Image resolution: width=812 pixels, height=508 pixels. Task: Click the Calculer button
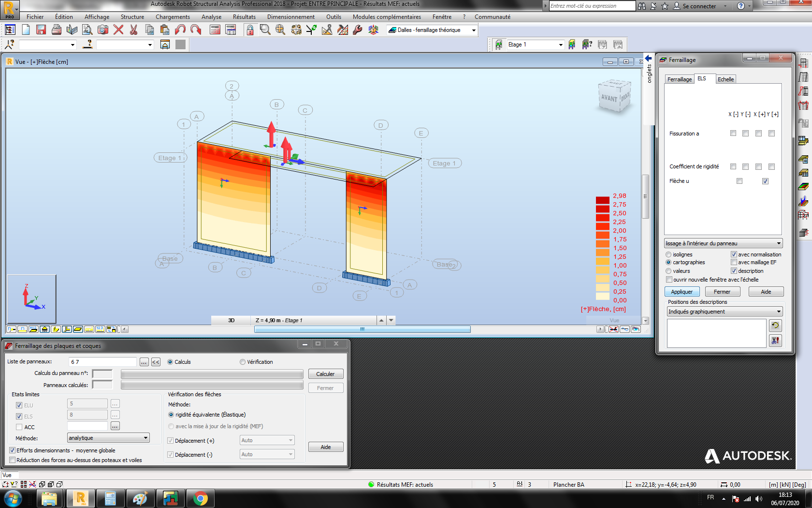325,374
